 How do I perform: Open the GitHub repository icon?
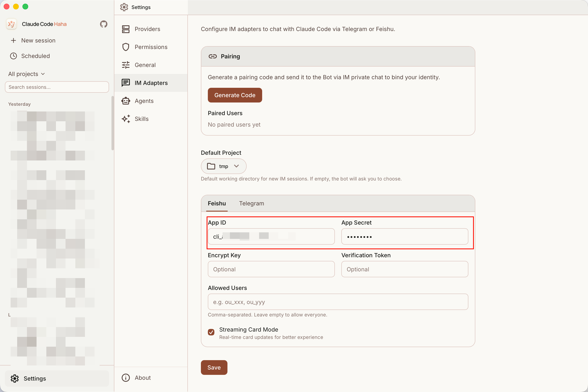(x=104, y=24)
